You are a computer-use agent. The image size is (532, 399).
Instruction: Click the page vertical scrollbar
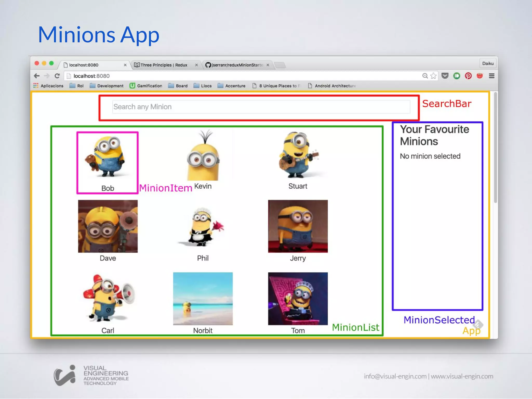click(x=495, y=148)
